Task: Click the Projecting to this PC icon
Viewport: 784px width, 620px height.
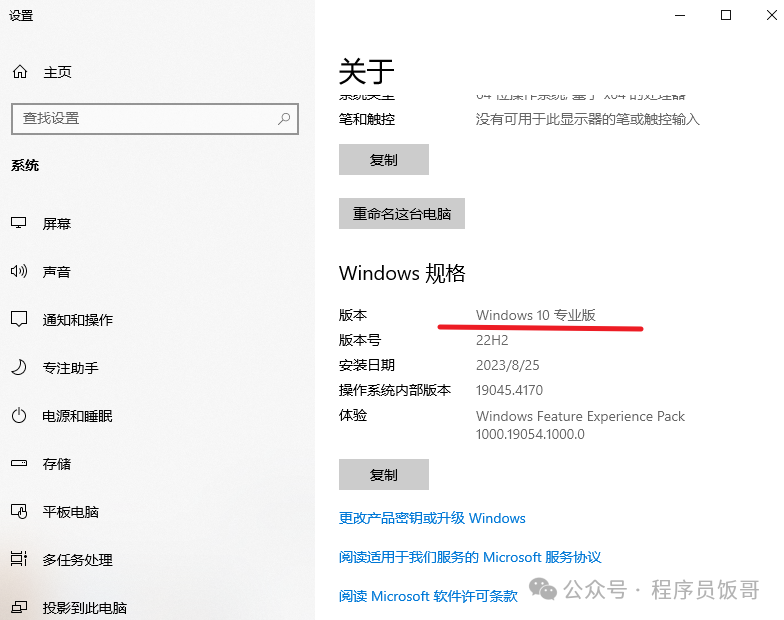Action: pyautogui.click(x=19, y=607)
